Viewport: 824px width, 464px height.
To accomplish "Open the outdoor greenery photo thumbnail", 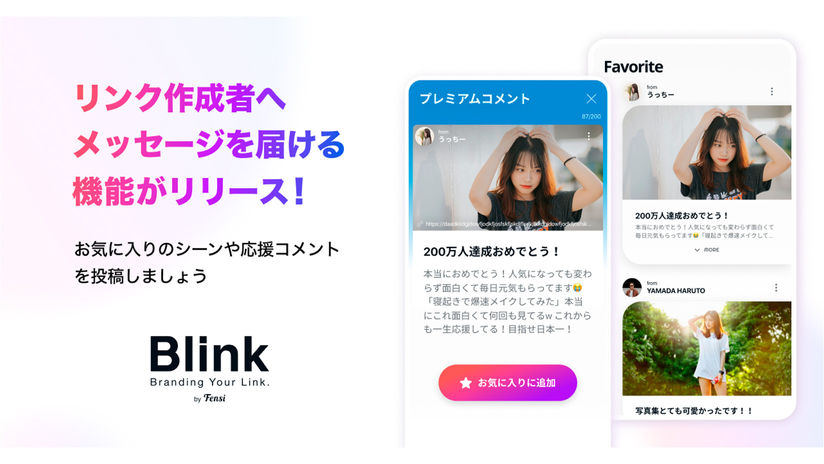I will (707, 348).
